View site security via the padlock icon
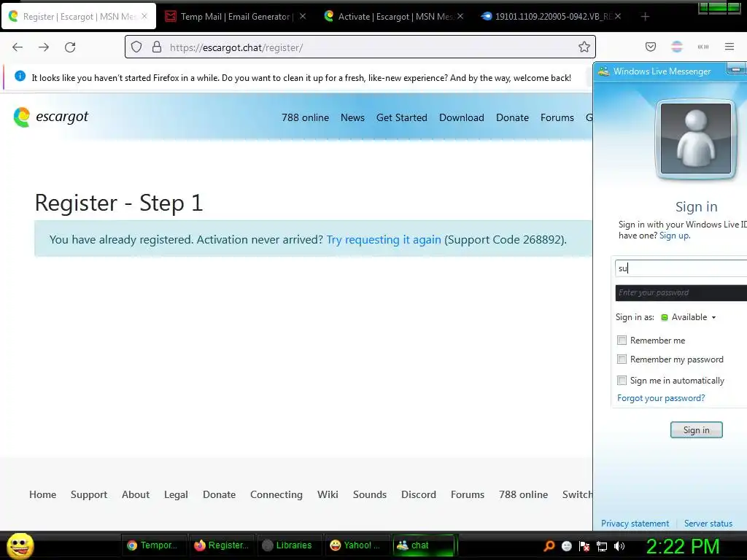Viewport: 747px width, 560px height. point(157,47)
